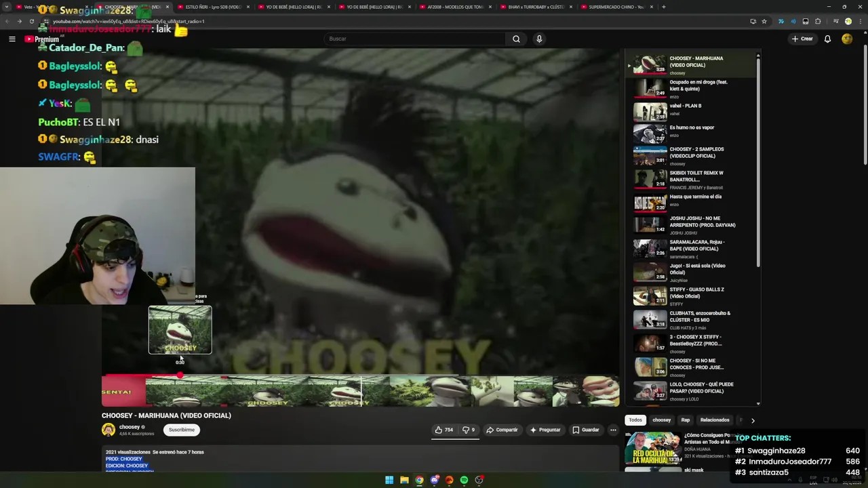Play 'SARAMALACARA, Rojuu - BAPE' item
Screen dimensions: 868x488
[x=690, y=249]
